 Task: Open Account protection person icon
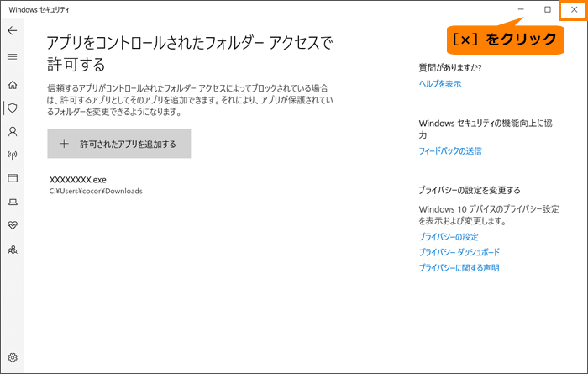pyautogui.click(x=13, y=132)
